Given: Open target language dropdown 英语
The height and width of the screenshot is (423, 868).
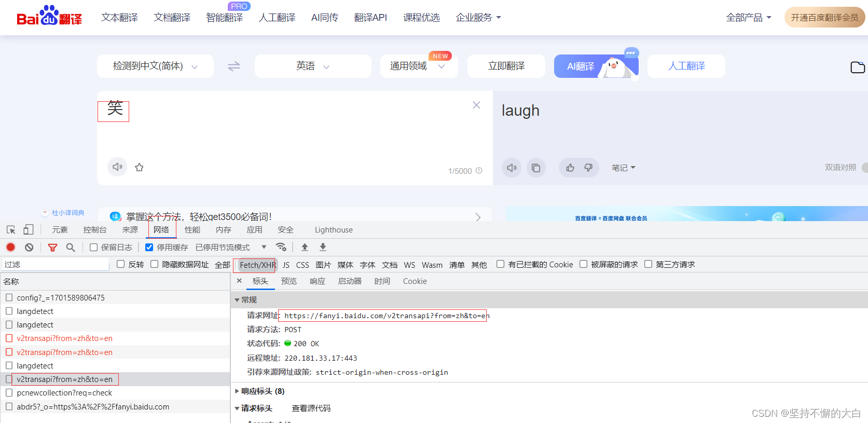Looking at the screenshot, I should [x=313, y=66].
